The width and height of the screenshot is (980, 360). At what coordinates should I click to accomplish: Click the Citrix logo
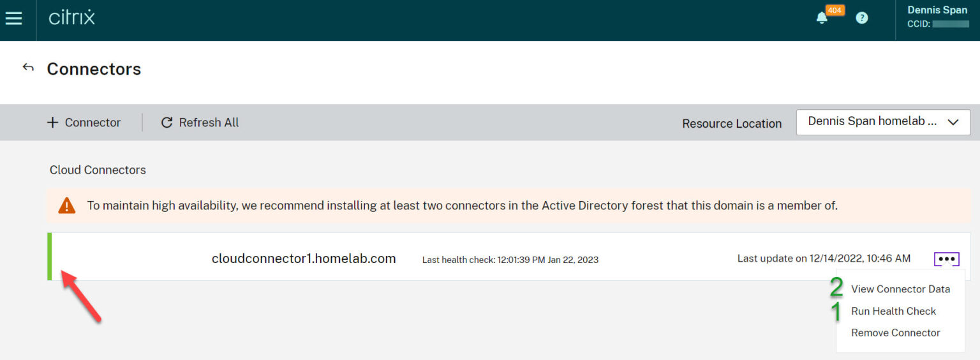click(x=71, y=18)
